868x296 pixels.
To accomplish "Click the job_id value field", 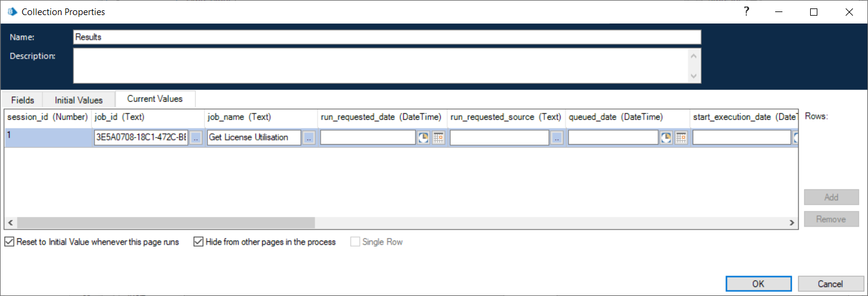I will pyautogui.click(x=141, y=137).
